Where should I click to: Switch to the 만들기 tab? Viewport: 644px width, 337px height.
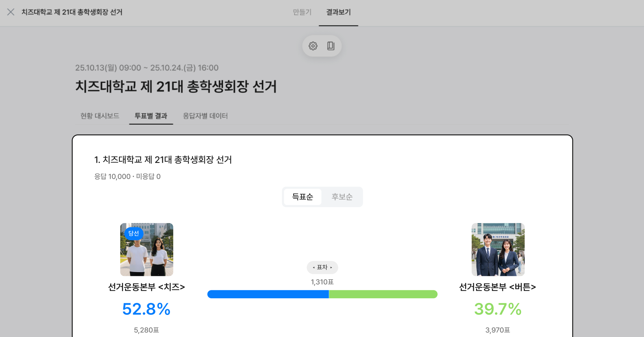[302, 12]
